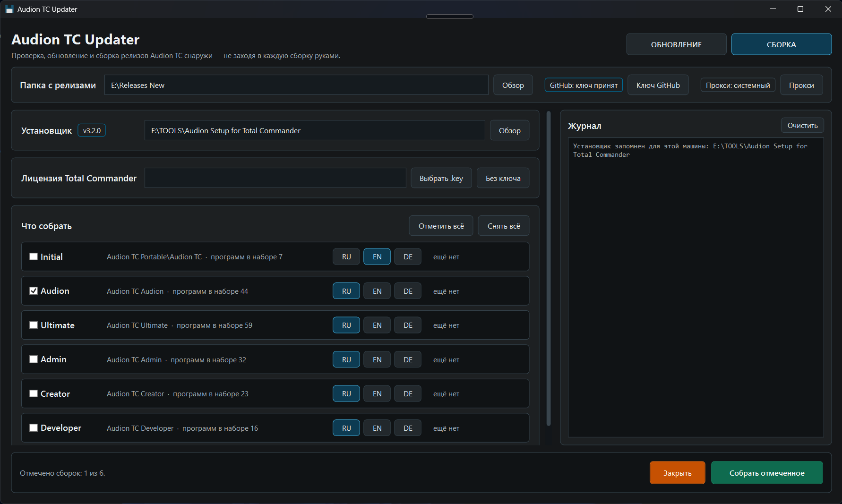Screen dimensions: 842x504
Task: Click the Total Commander license path field
Action: pos(275,178)
